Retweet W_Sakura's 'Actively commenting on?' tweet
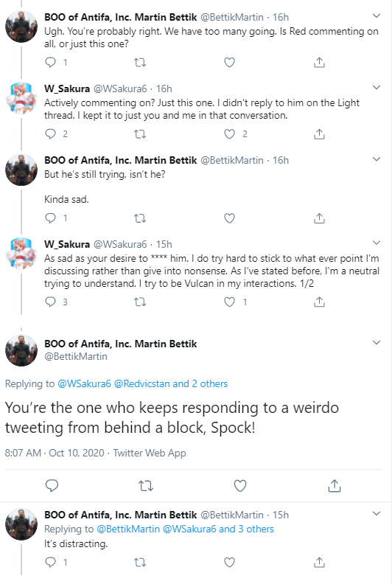The image size is (392, 584). [140, 133]
